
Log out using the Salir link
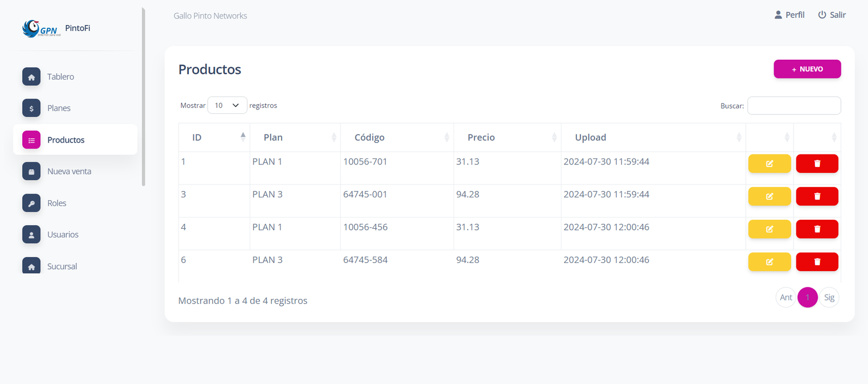click(832, 15)
